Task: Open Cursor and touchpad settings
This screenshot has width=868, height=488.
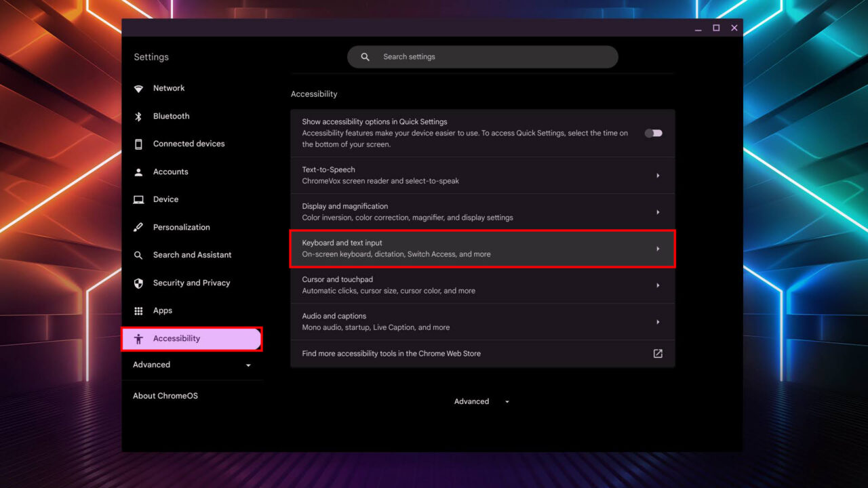Action: [482, 285]
